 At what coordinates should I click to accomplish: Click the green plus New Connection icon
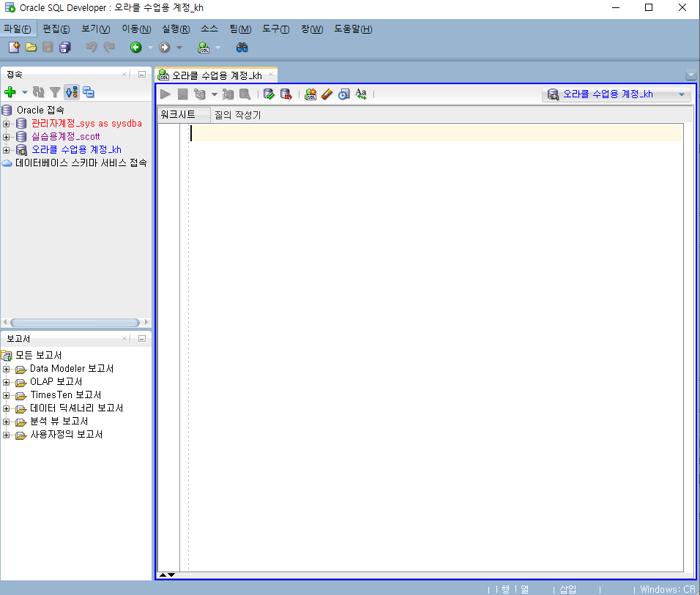point(10,92)
